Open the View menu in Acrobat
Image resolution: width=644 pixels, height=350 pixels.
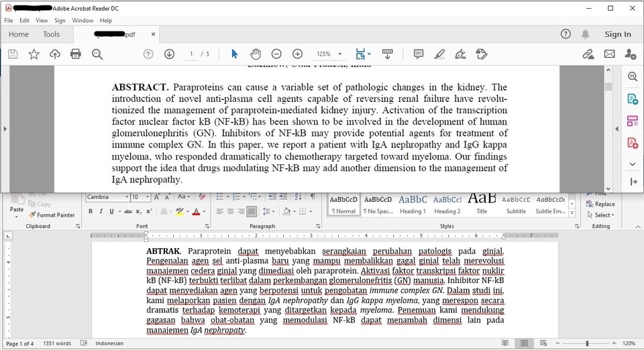click(x=42, y=20)
